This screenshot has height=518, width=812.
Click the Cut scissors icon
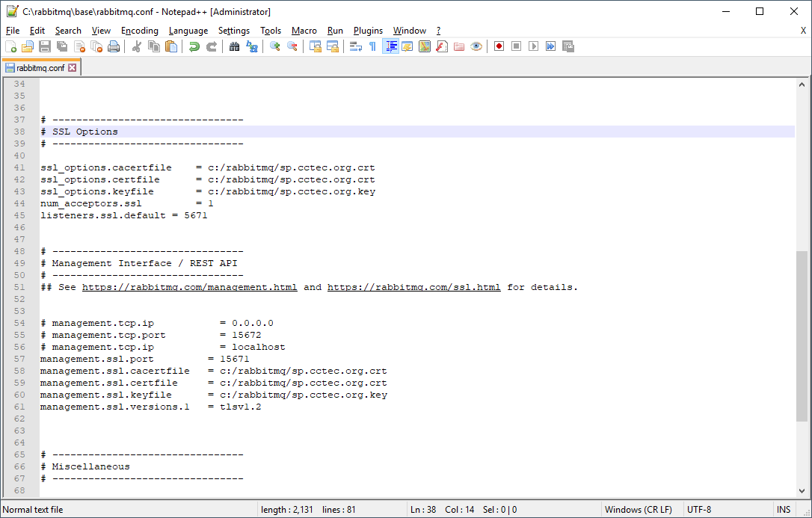click(137, 46)
